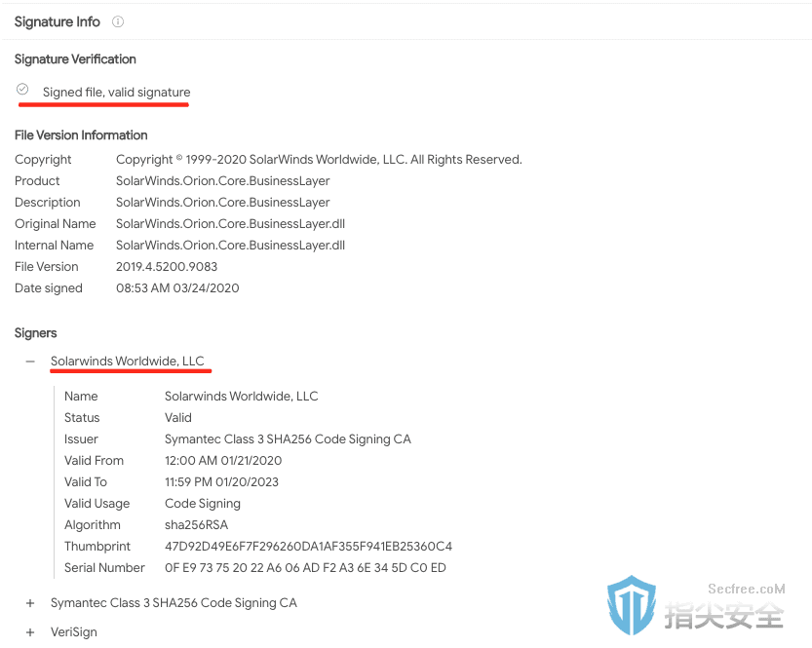Viewport: 812px width, 648px height.
Task: Collapse the Solarwinds Worldwide, LLC signer
Action: tap(30, 362)
